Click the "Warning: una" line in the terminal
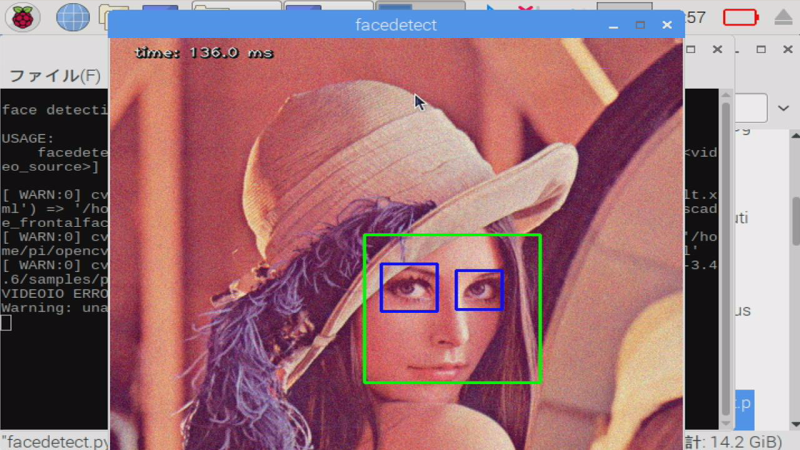 click(55, 308)
